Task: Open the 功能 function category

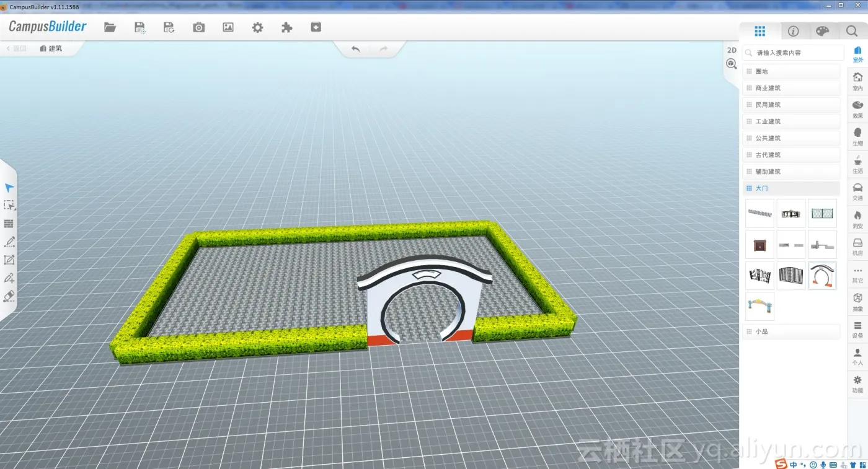Action: (857, 384)
